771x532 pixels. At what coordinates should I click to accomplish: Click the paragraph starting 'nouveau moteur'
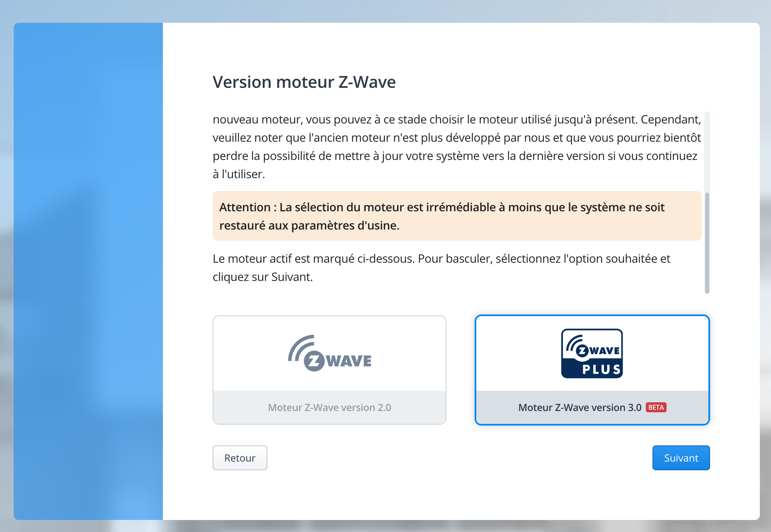457,147
